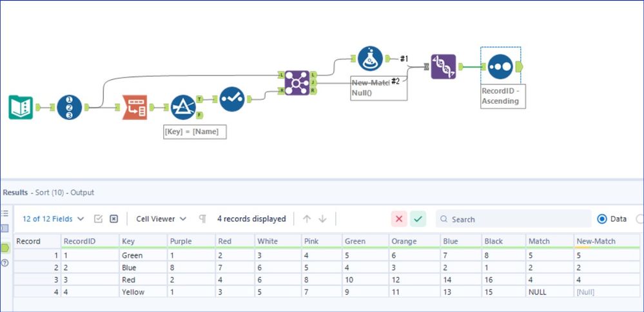Click the Orange column header

(x=415, y=241)
